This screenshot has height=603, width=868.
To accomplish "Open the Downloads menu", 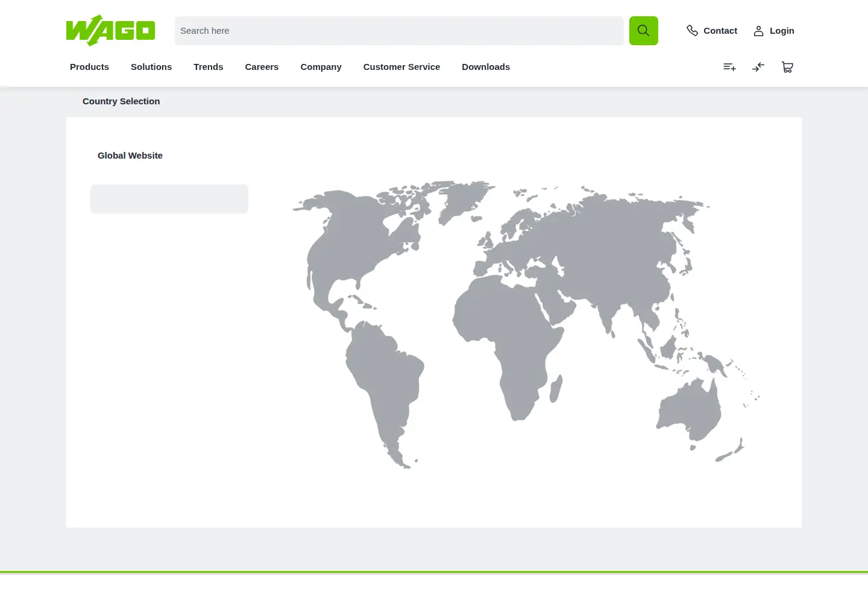I will coord(486,67).
